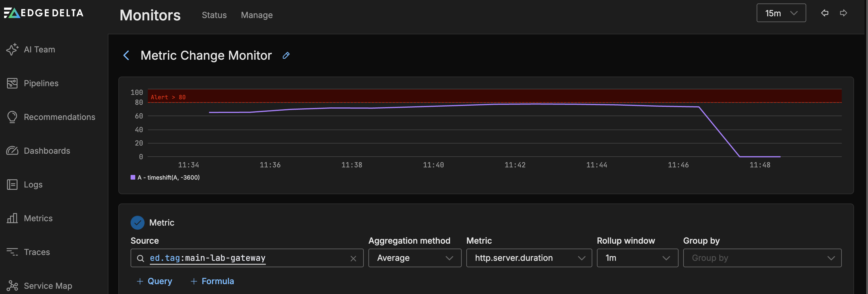Select the Metrics bar chart icon
This screenshot has width=868, height=294.
coord(12,218)
